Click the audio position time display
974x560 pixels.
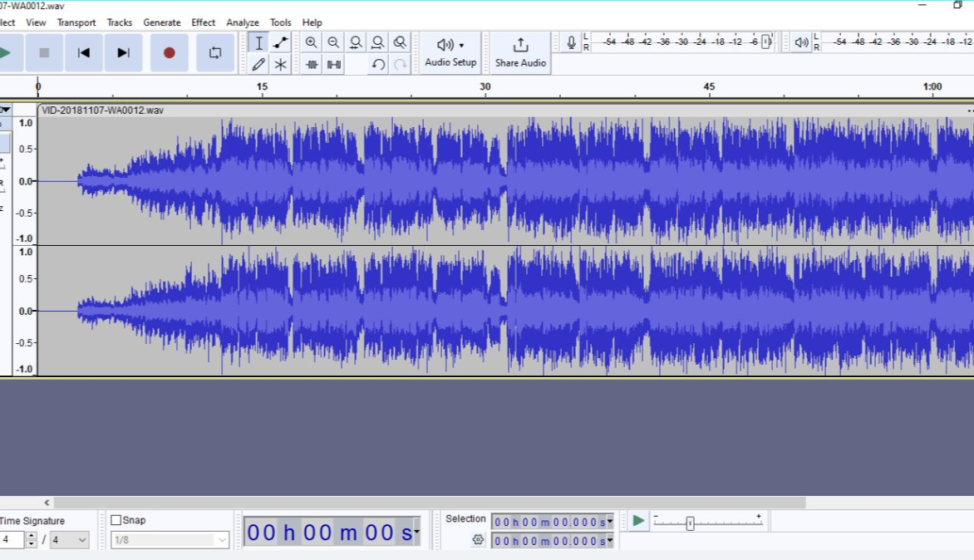(x=329, y=533)
